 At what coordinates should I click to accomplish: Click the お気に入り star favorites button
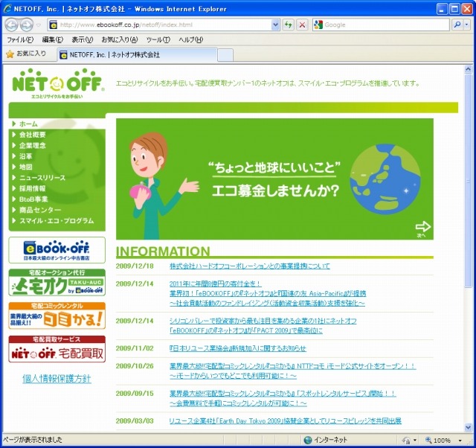click(26, 54)
